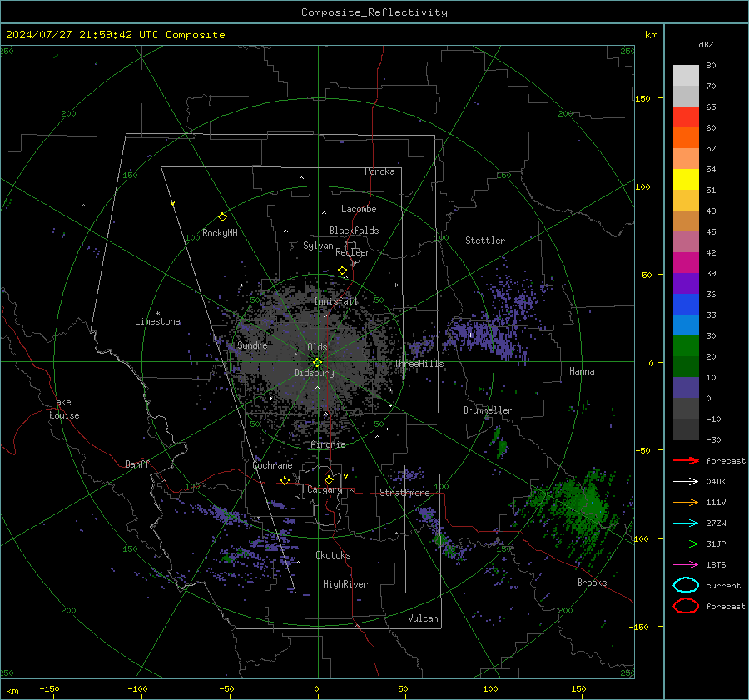The height and width of the screenshot is (700, 749).
Task: Select the 36 dBZ blue color swatch
Action: click(x=686, y=305)
